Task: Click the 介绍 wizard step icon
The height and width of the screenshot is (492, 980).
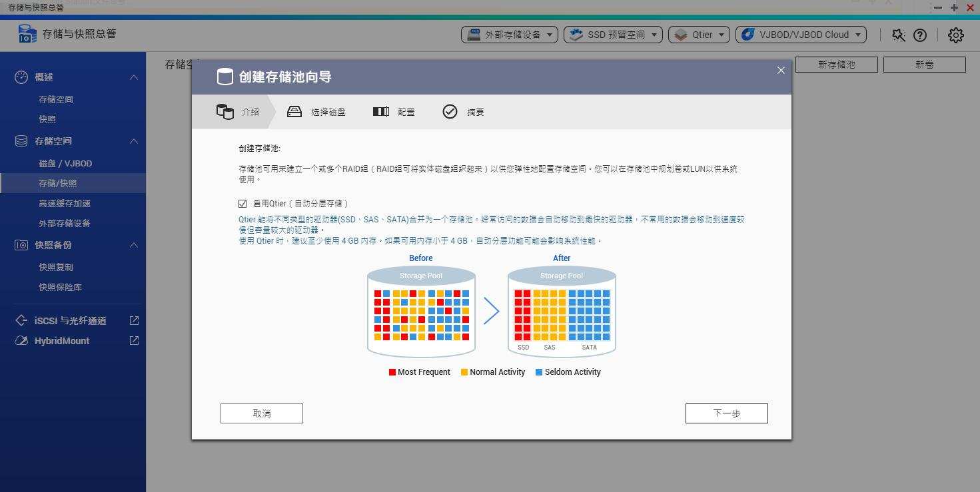Action: [225, 111]
